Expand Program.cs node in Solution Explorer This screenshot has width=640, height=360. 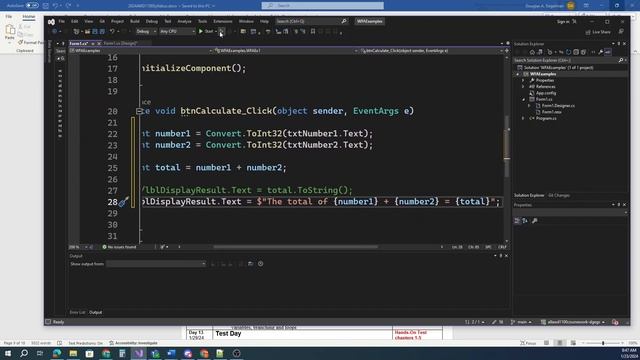pyautogui.click(x=523, y=118)
